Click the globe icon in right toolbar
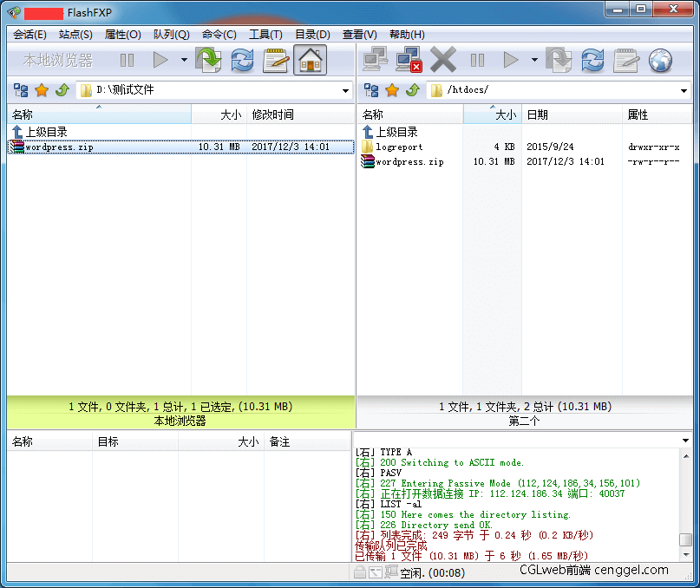 (x=660, y=60)
